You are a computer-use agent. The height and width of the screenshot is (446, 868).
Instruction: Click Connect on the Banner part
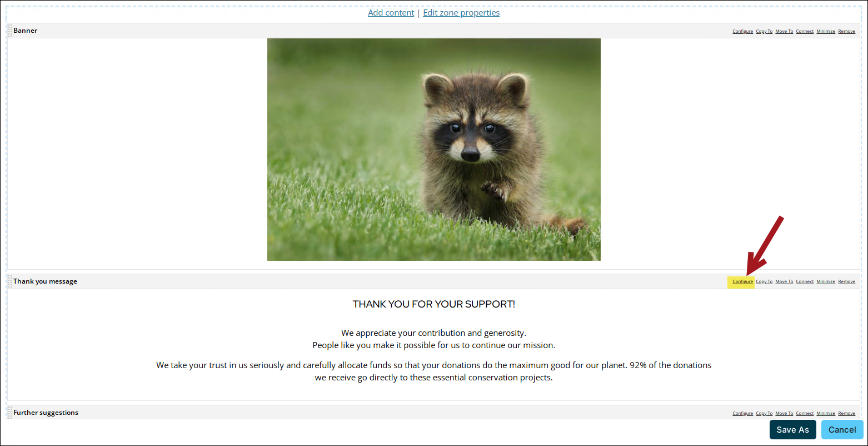[805, 31]
